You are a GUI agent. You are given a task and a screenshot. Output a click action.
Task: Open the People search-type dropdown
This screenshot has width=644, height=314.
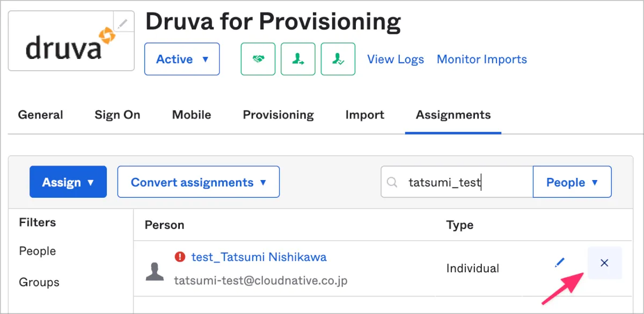pyautogui.click(x=572, y=182)
